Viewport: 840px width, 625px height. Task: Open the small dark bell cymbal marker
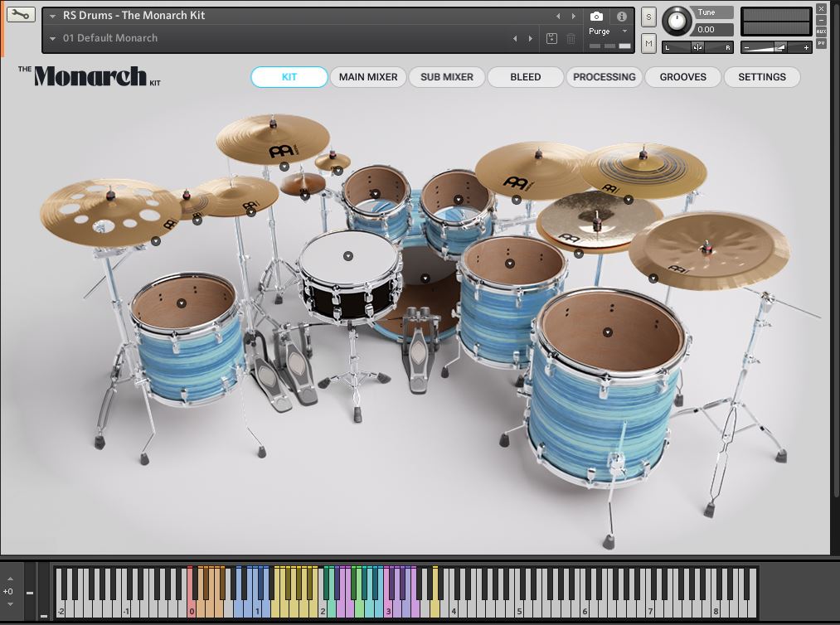[305, 196]
